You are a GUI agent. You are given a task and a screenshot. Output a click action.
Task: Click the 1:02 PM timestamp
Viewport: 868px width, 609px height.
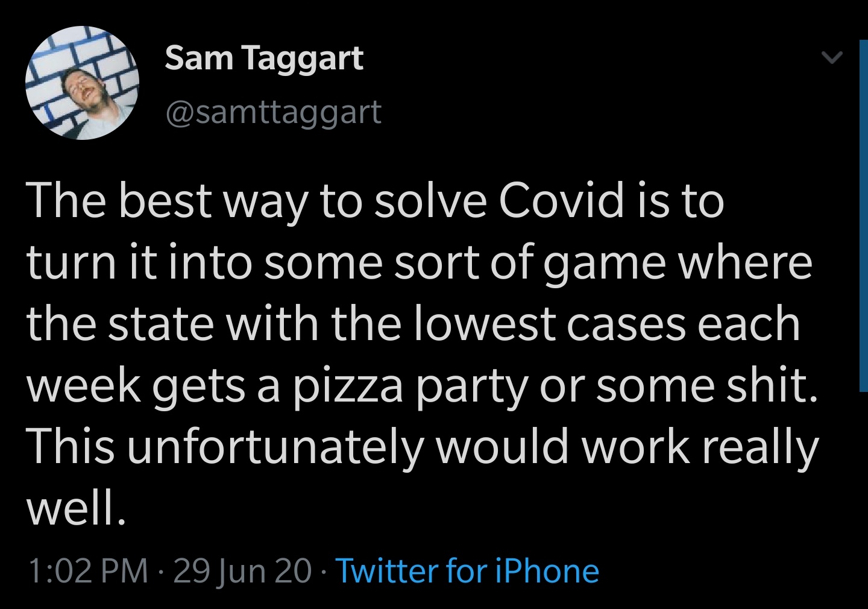tap(88, 570)
